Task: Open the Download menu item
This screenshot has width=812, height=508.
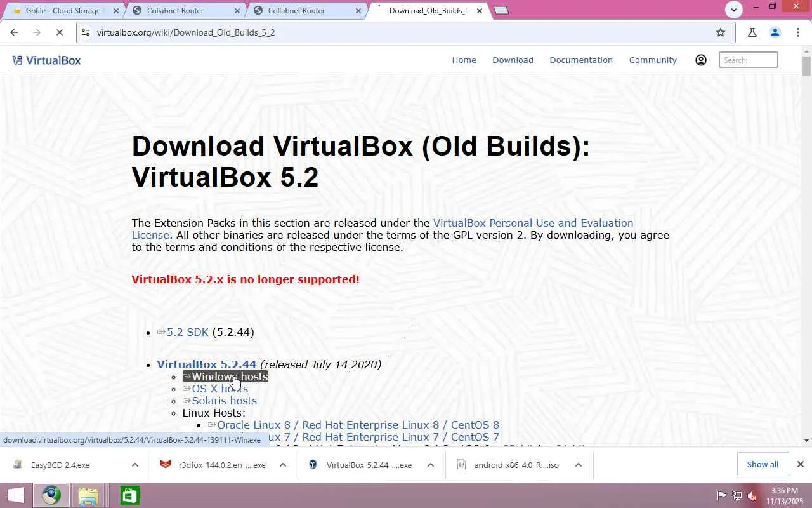Action: pyautogui.click(x=513, y=60)
